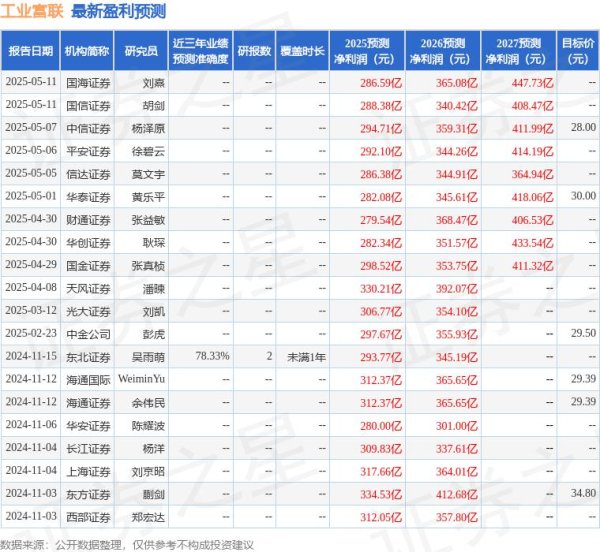Image resolution: width=600 pixels, height=552 pixels.
Task: Click the 78.33% accuracy value
Action: [212, 356]
